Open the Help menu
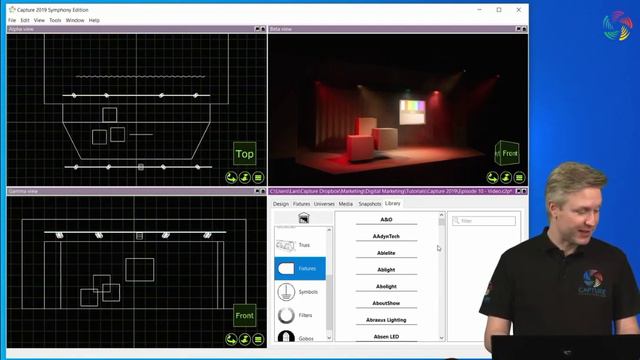Image resolution: width=640 pixels, height=360 pixels. (x=94, y=20)
